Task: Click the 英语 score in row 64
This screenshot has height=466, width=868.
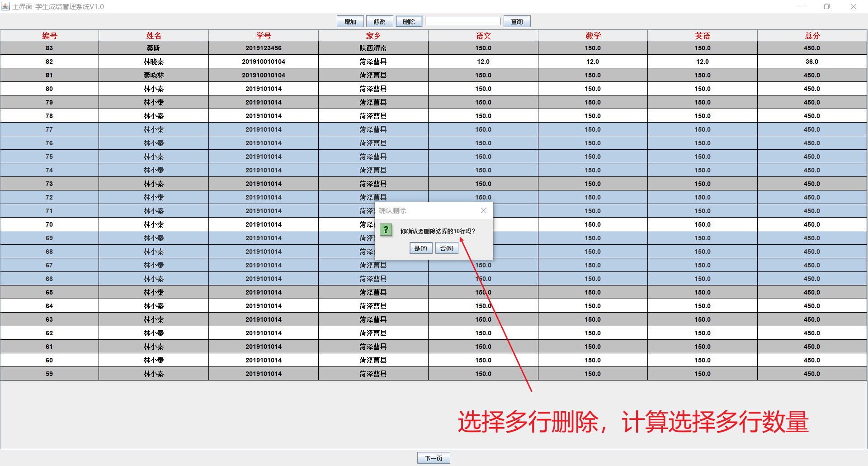Action: click(703, 306)
